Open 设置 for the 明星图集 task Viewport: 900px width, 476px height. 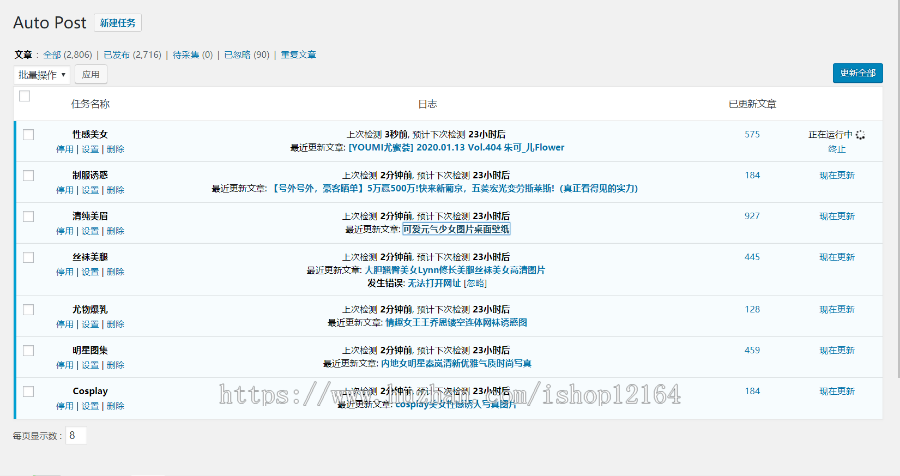(90, 365)
